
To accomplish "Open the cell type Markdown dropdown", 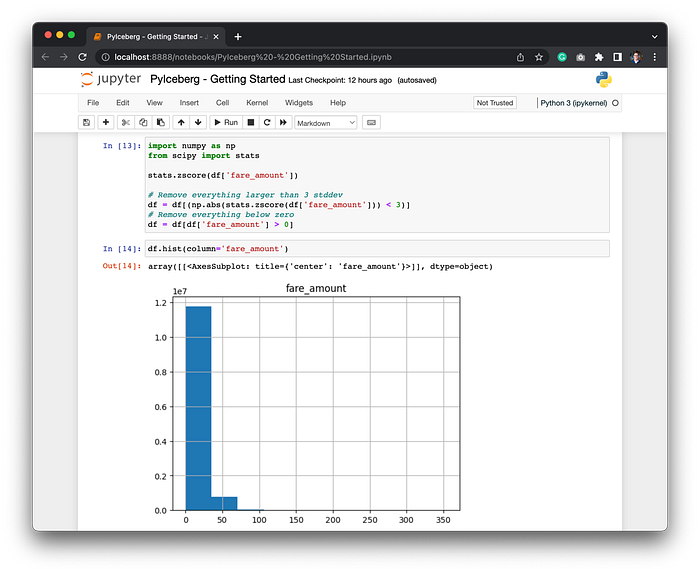I will (325, 123).
